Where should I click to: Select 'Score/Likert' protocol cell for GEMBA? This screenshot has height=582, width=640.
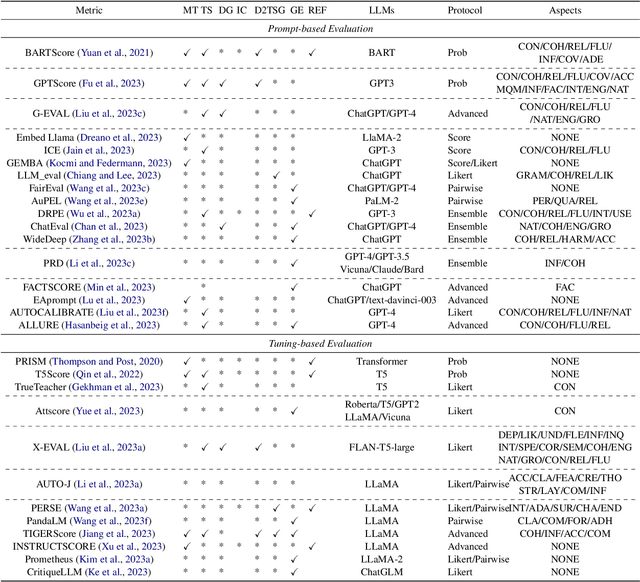[x=473, y=163]
